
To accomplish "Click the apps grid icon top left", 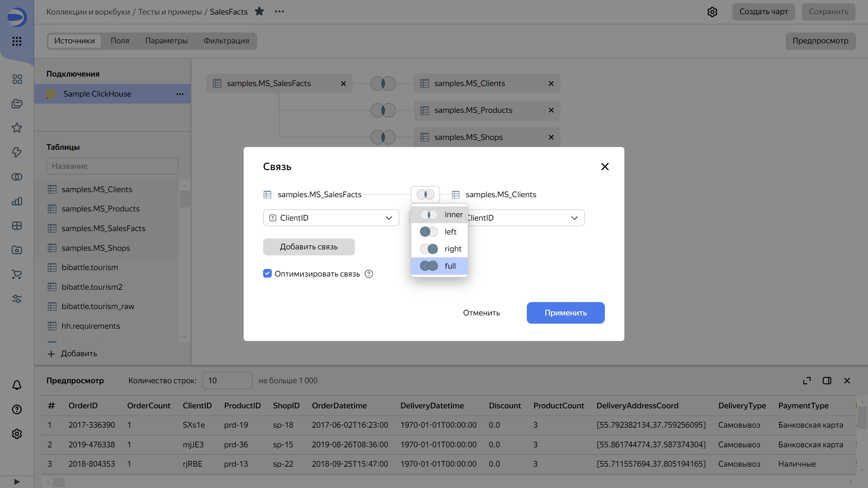I will click(x=17, y=41).
